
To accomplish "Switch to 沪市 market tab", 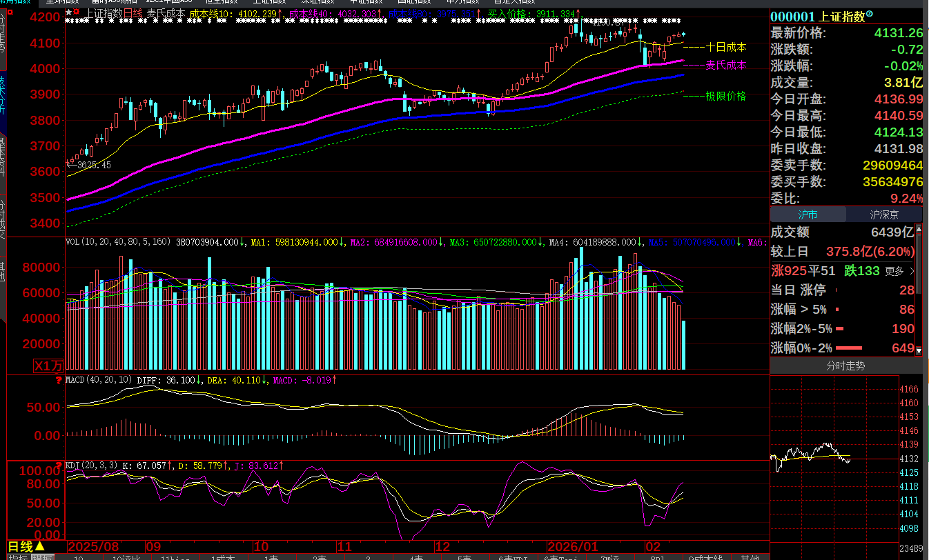I will (808, 215).
